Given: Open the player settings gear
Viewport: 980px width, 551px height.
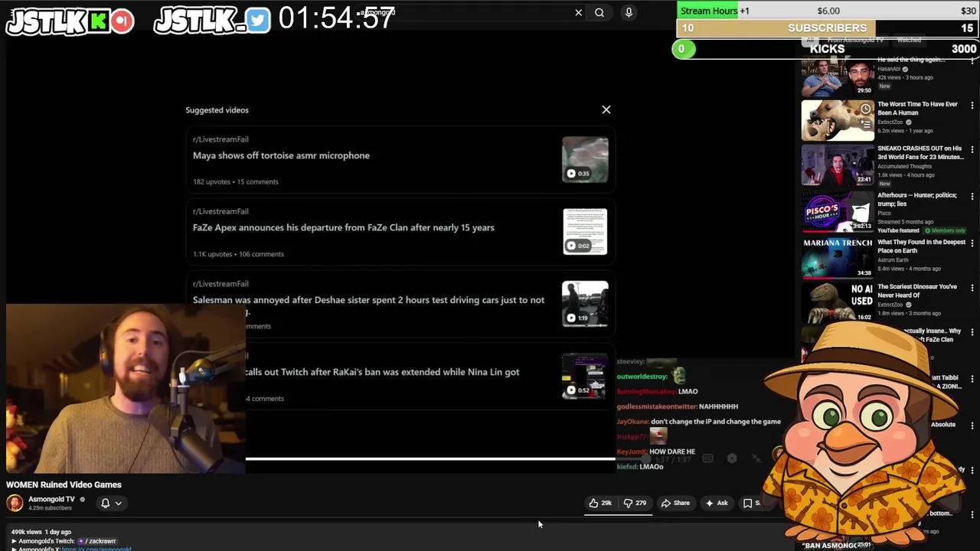Looking at the screenshot, I should click(x=732, y=458).
